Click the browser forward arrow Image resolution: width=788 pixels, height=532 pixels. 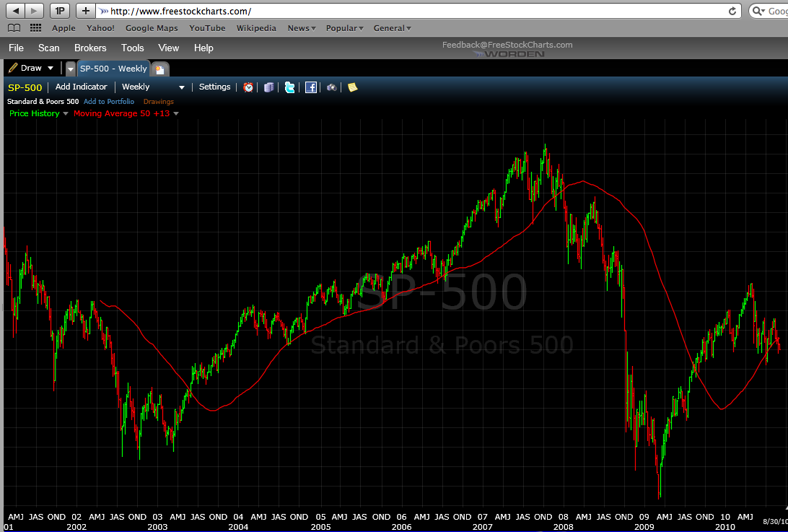click(x=34, y=11)
